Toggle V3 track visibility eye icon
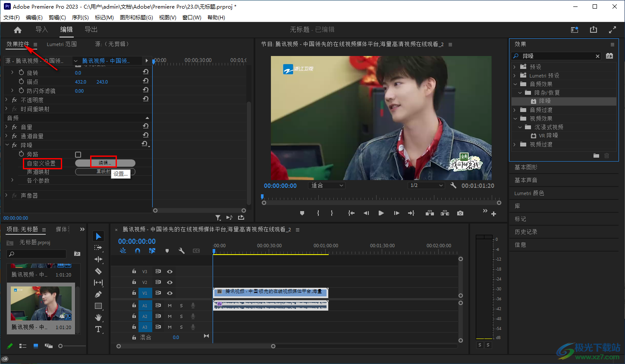The height and width of the screenshot is (364, 625). coord(170,271)
